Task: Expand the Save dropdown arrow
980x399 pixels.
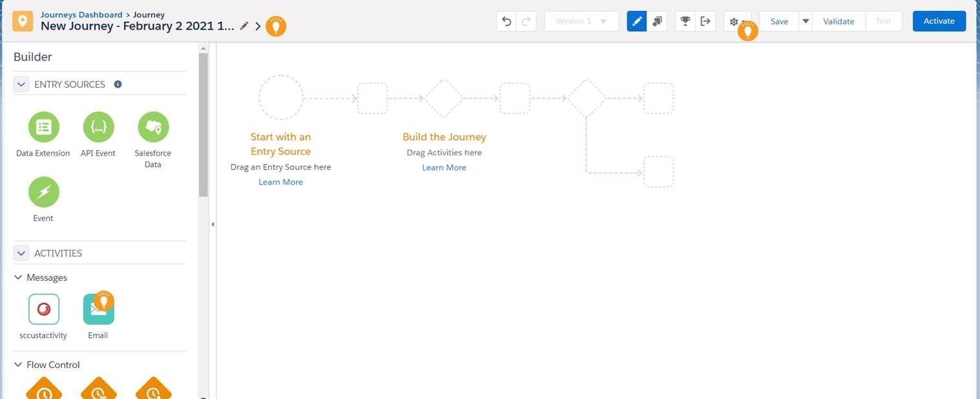Action: [x=806, y=21]
